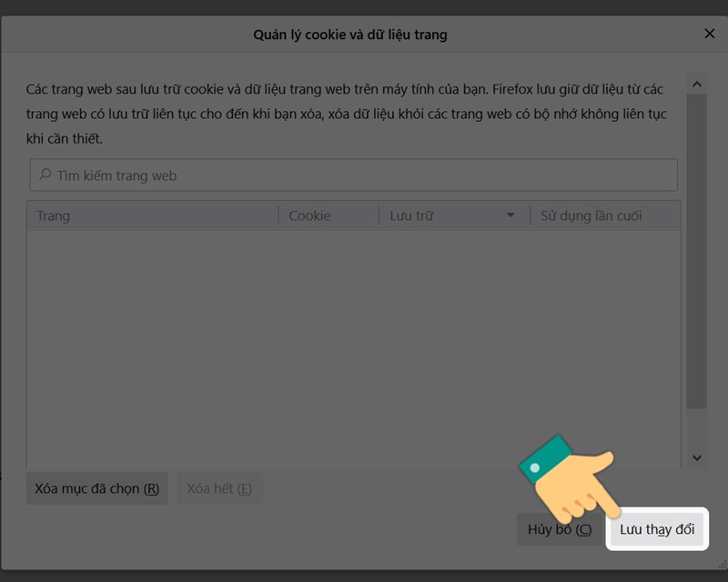The height and width of the screenshot is (582, 728).
Task: Click the scrollbar up arrow
Action: click(697, 84)
